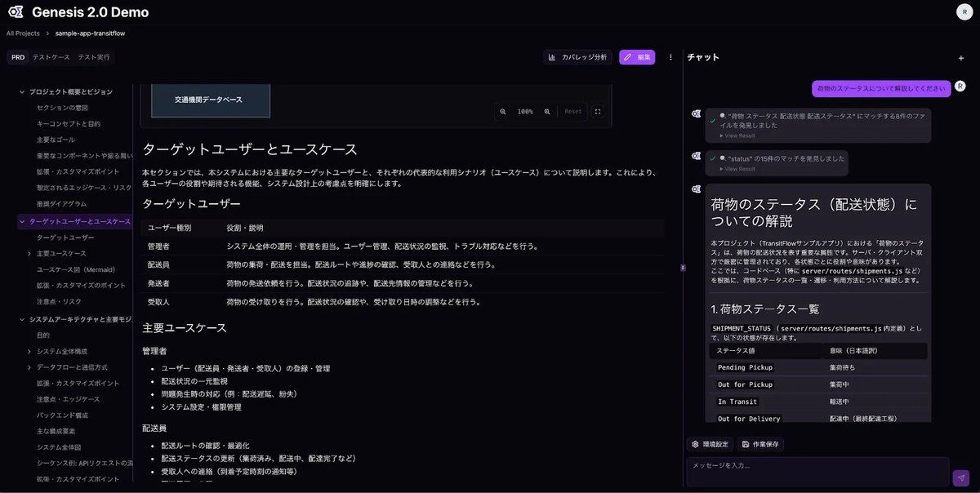Zoom out the diagram with the minus magnifier
The height and width of the screenshot is (493, 980).
pos(503,111)
